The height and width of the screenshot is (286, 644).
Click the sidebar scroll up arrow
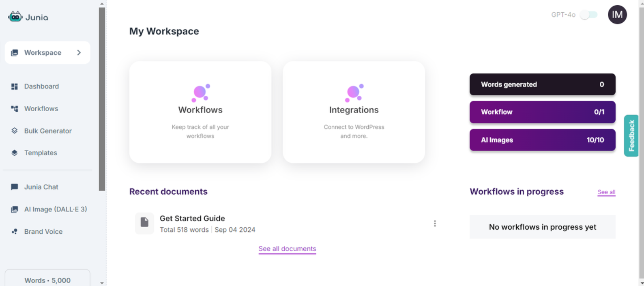(x=102, y=3)
